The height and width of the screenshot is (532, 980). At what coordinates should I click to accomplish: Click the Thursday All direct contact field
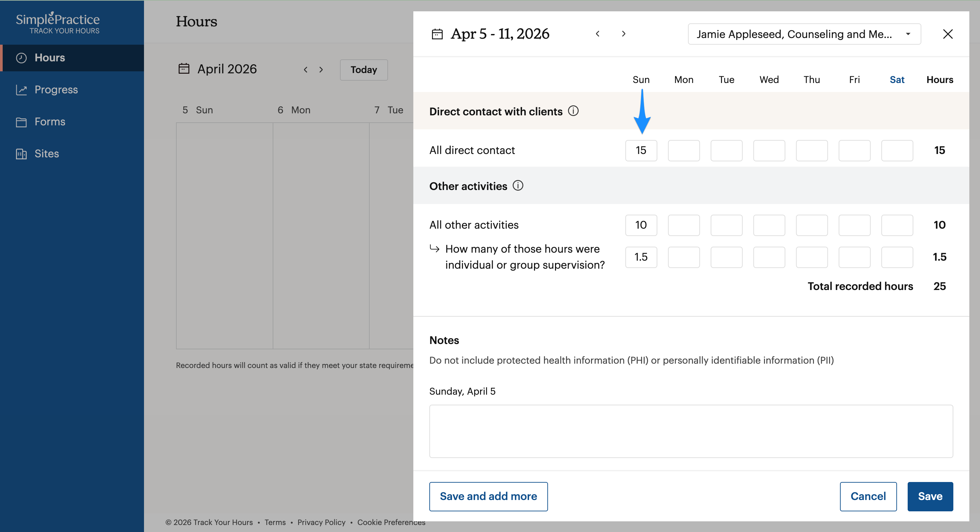(811, 151)
